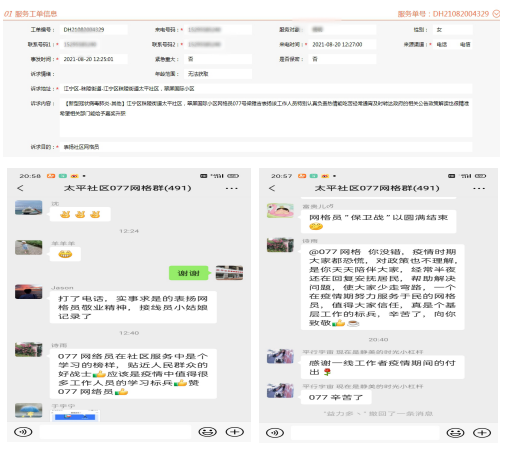506x450 pixels.
Task: Click the 2021-08-20 12:25:01 incident time field
Action: point(93,59)
